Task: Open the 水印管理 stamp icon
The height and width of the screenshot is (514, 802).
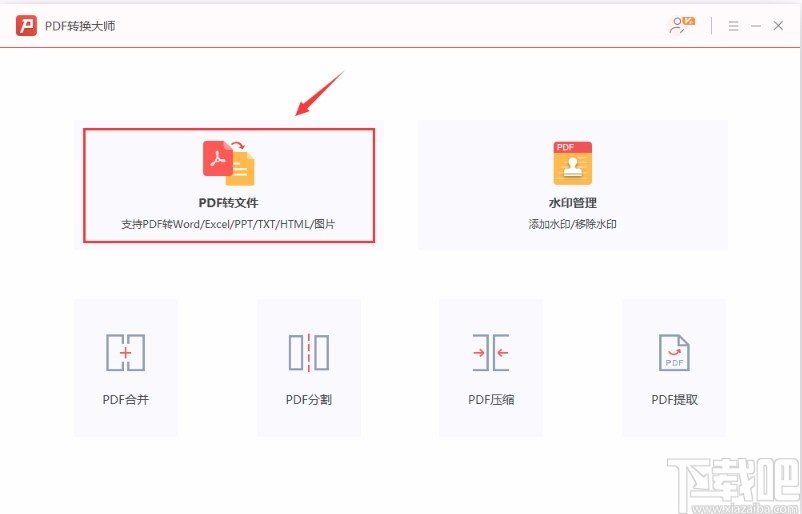Action: pyautogui.click(x=572, y=163)
